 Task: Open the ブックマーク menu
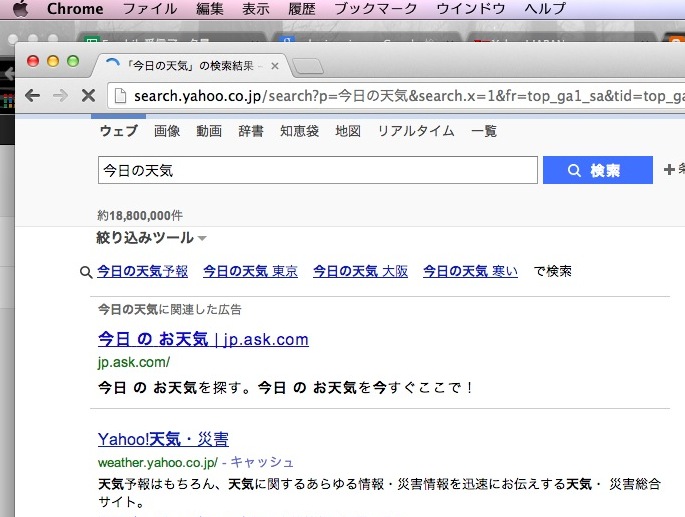tap(376, 9)
